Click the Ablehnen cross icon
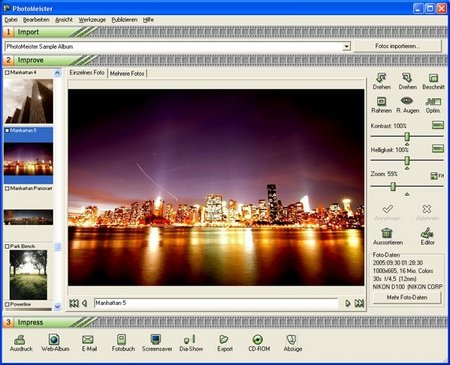The width and height of the screenshot is (450, 365). click(x=427, y=209)
